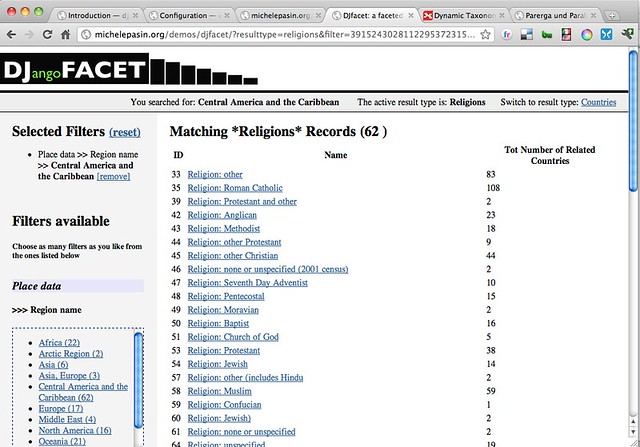Go back with the browser back arrow
The width and height of the screenshot is (640, 447).
(x=11, y=35)
